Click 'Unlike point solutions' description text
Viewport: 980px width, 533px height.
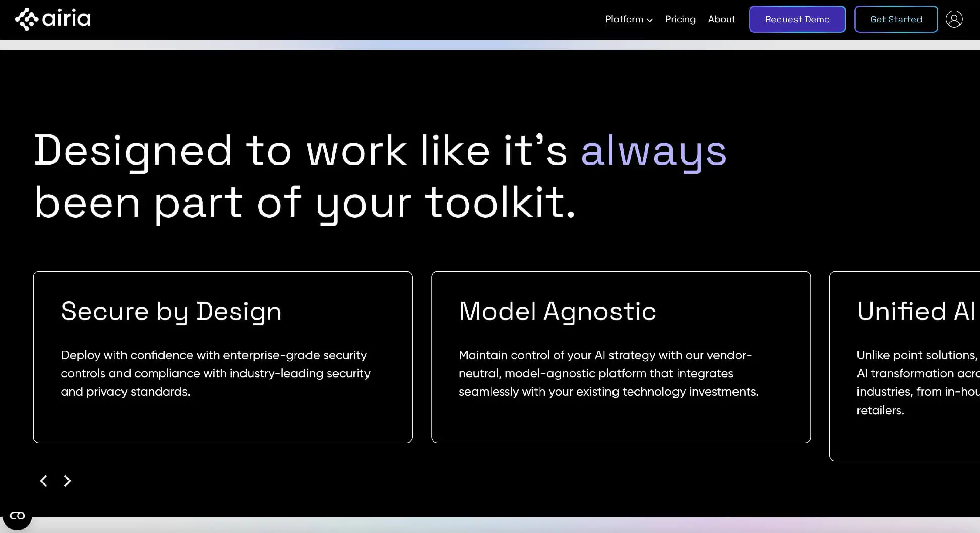pos(918,382)
